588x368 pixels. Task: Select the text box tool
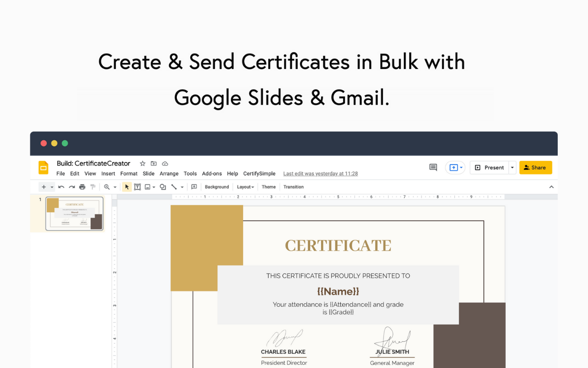[x=137, y=187]
